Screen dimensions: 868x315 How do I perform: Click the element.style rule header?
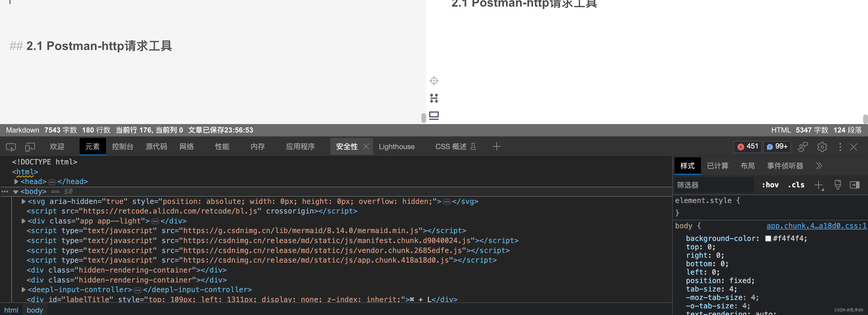(x=708, y=201)
